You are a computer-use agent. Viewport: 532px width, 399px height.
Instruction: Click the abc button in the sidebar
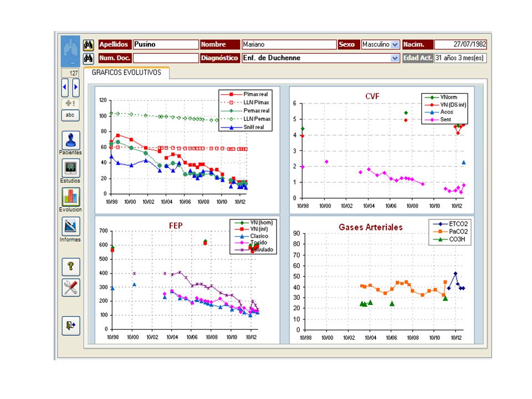(x=70, y=115)
